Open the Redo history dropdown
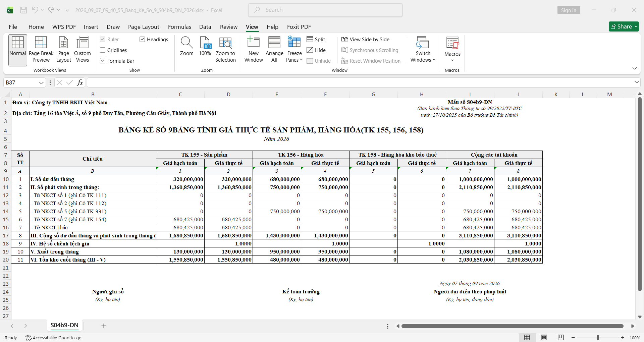 [x=58, y=10]
